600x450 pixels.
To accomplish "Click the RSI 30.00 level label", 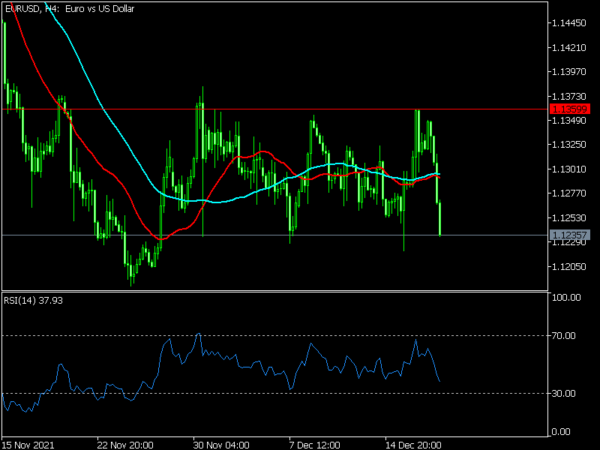I will tap(566, 393).
